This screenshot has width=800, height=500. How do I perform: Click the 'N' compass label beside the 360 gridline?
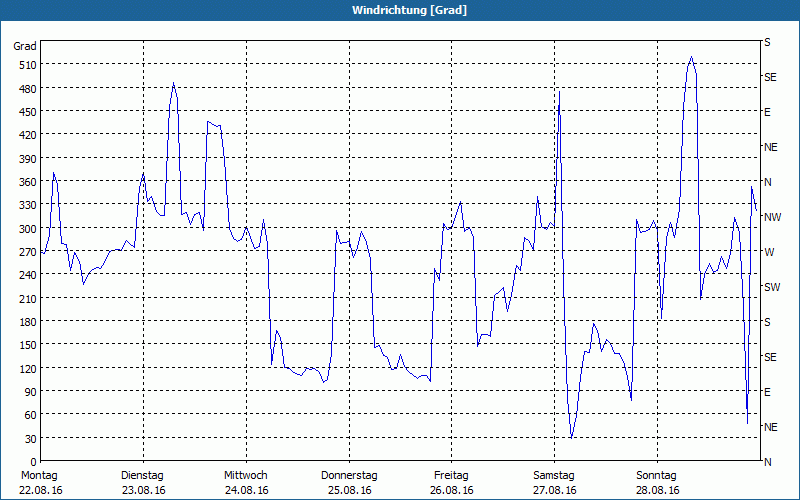point(768,182)
